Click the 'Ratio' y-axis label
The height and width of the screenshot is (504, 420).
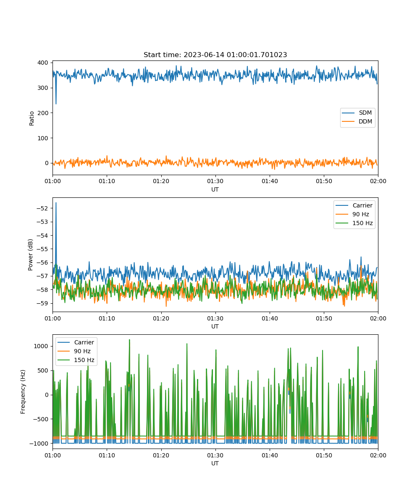(32, 118)
